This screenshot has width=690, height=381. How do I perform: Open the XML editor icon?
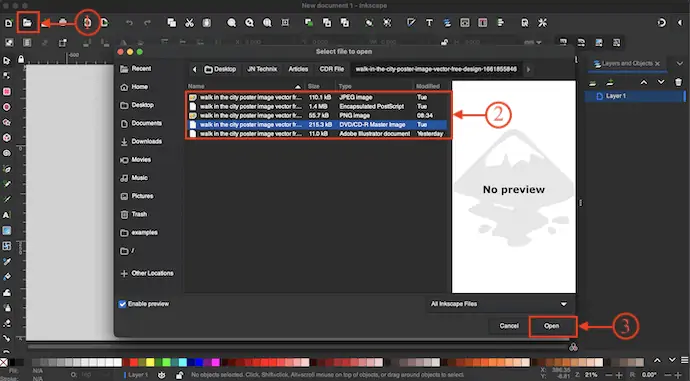pos(465,23)
